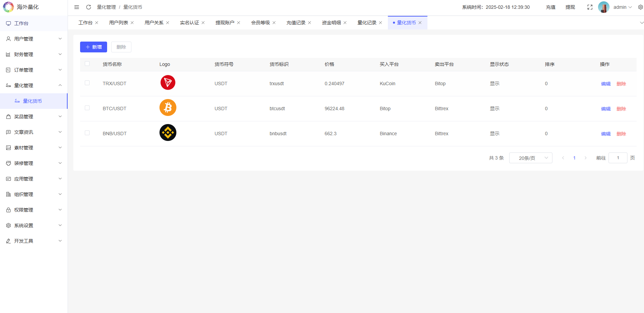The image size is (644, 313).
Task: Check the select-all checkbox in table header
Action: tap(87, 64)
